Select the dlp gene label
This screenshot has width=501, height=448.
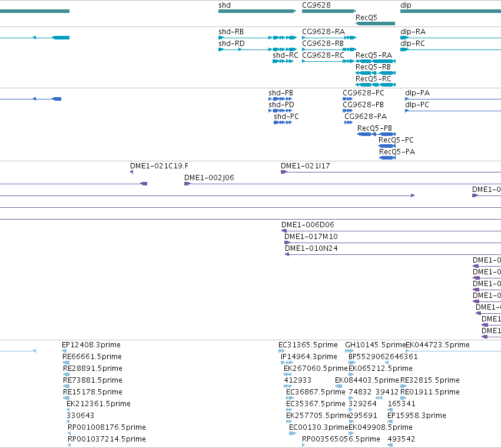406,5
